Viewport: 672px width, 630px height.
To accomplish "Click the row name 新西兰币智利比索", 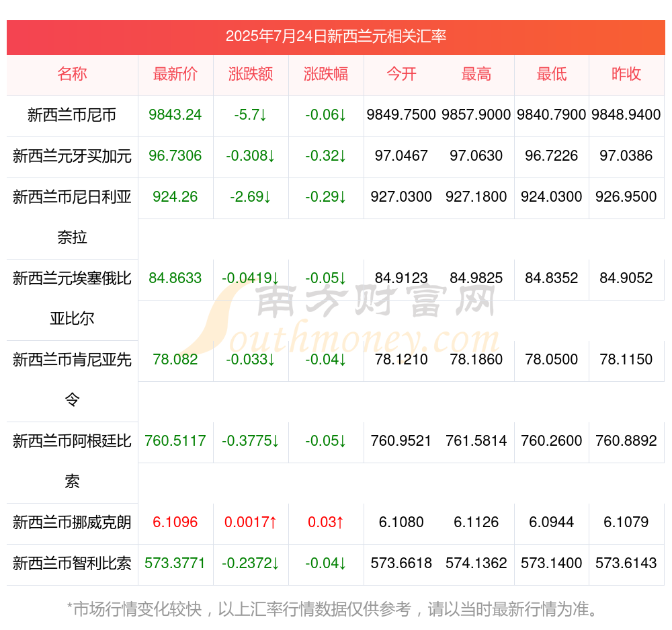I will click(x=72, y=563).
